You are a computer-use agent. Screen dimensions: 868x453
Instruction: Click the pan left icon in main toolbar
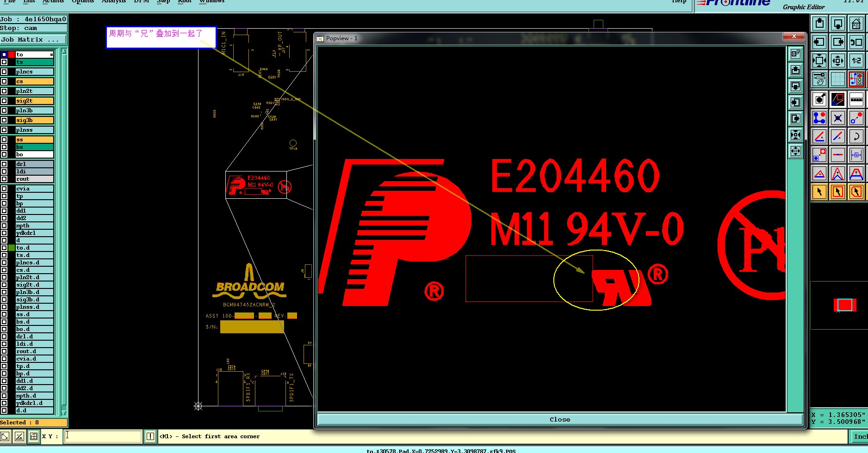[819, 42]
